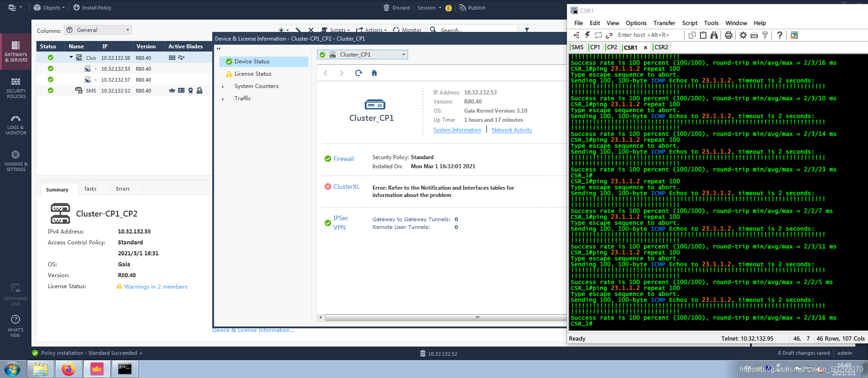Open the ClusterXL error link
The image size is (868, 378).
347,186
